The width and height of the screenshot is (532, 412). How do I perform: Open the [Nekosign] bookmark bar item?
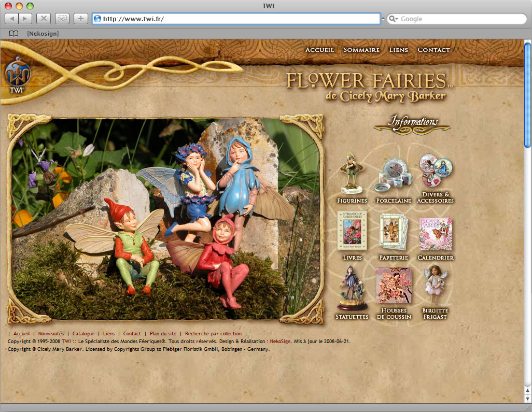43,33
